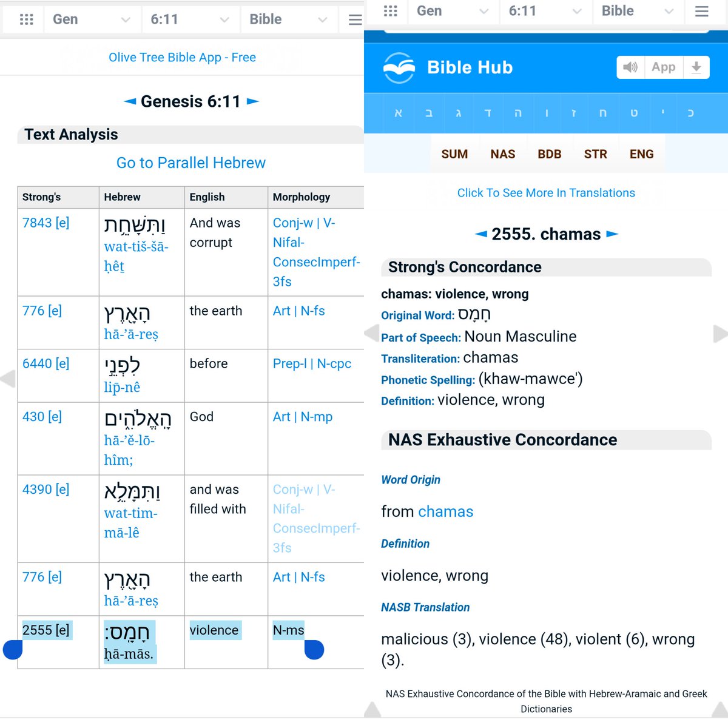Tap the scroll-up triangle at right panel bottom-left
728x728 pixels.
[372, 710]
